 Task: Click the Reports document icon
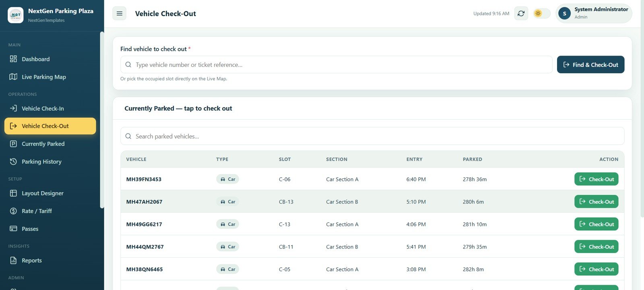point(13,261)
